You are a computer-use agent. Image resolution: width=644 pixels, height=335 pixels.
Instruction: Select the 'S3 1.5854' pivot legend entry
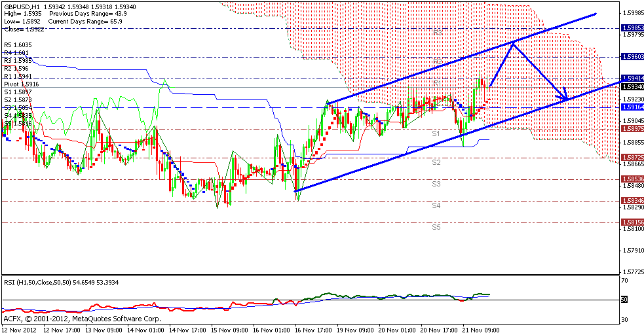(18, 108)
